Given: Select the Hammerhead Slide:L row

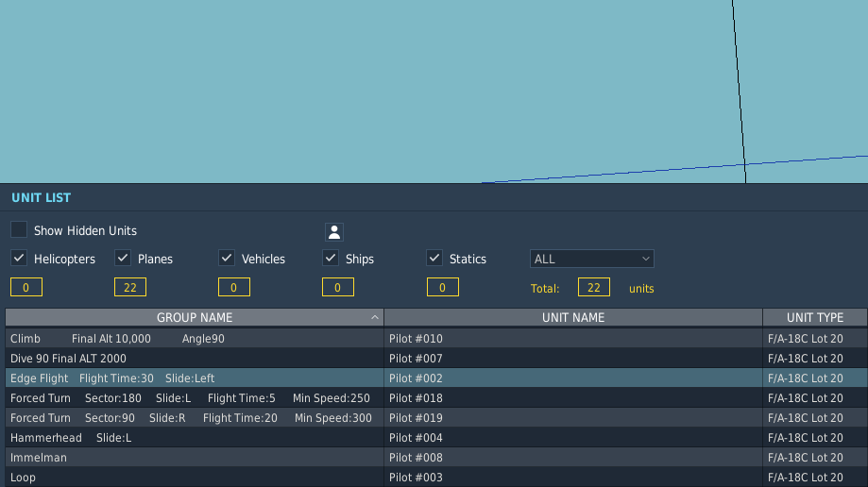Looking at the screenshot, I should click(194, 438).
